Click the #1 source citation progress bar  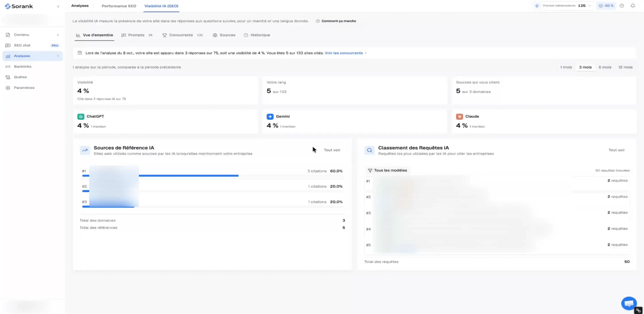[212, 176]
